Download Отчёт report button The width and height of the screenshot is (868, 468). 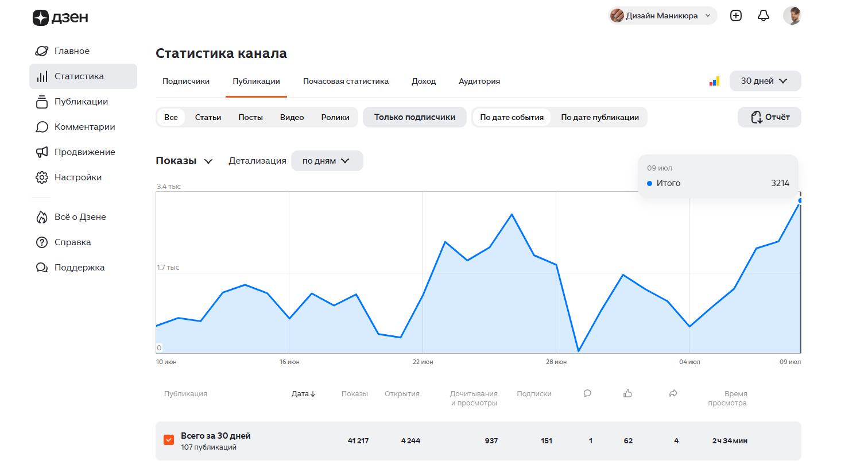tap(769, 117)
